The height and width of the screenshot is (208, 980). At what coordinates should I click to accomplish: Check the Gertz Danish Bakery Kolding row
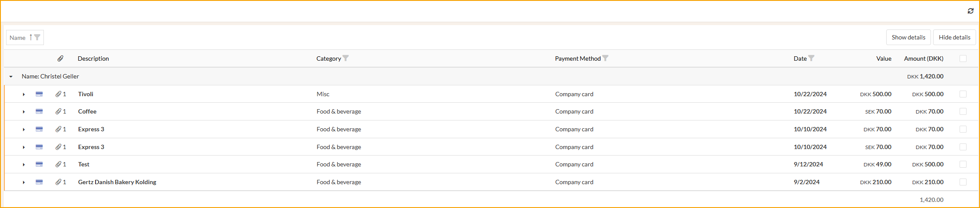coord(963,182)
